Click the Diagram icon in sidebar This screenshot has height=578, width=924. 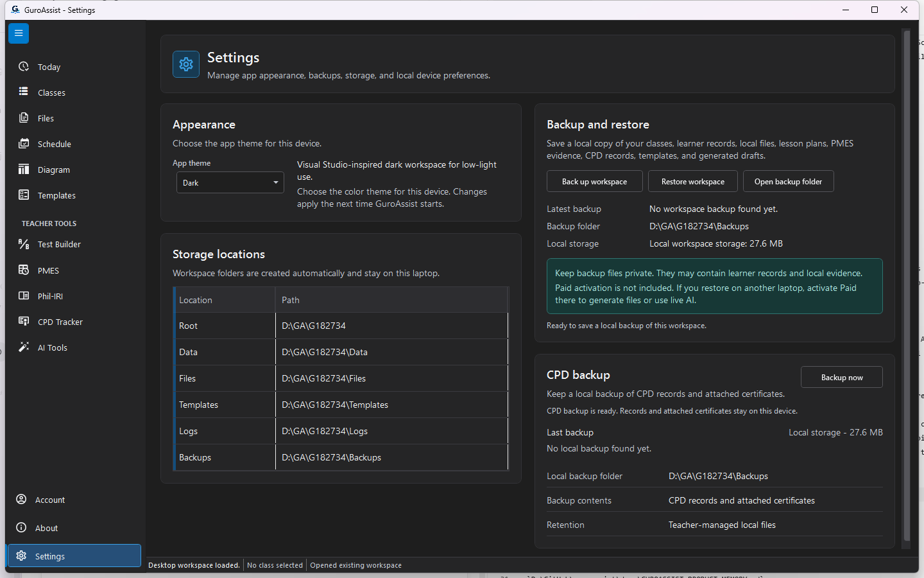coord(24,170)
